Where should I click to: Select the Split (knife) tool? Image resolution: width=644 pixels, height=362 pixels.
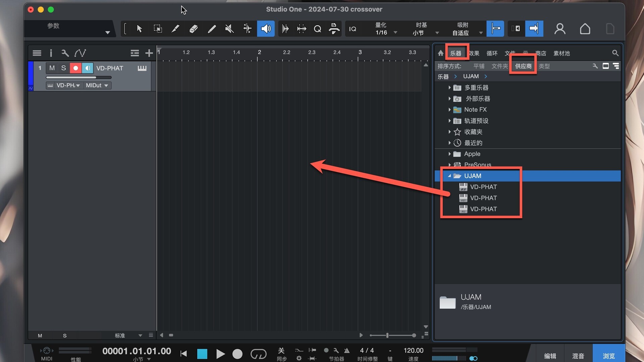pos(175,29)
